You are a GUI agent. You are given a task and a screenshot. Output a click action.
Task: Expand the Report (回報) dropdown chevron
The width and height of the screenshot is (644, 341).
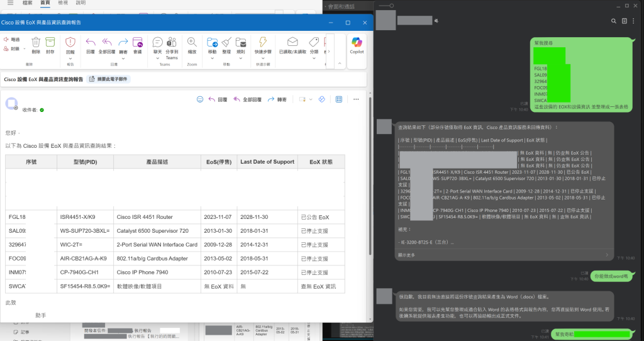click(x=70, y=59)
